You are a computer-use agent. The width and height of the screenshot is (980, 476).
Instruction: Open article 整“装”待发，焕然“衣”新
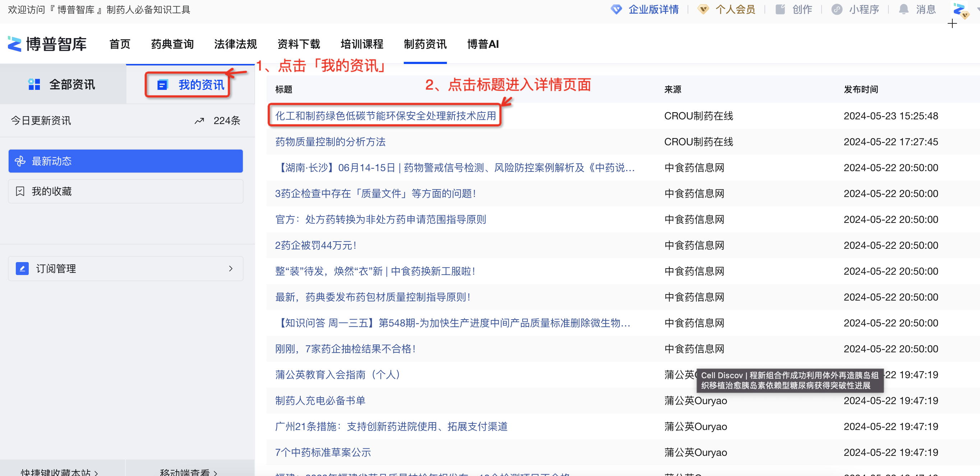[x=375, y=271]
